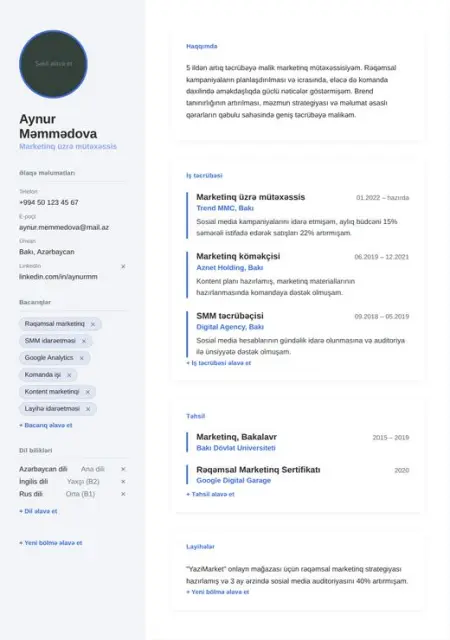Remove the Google Analytics skill tag
450x640 pixels.
pyautogui.click(x=81, y=358)
